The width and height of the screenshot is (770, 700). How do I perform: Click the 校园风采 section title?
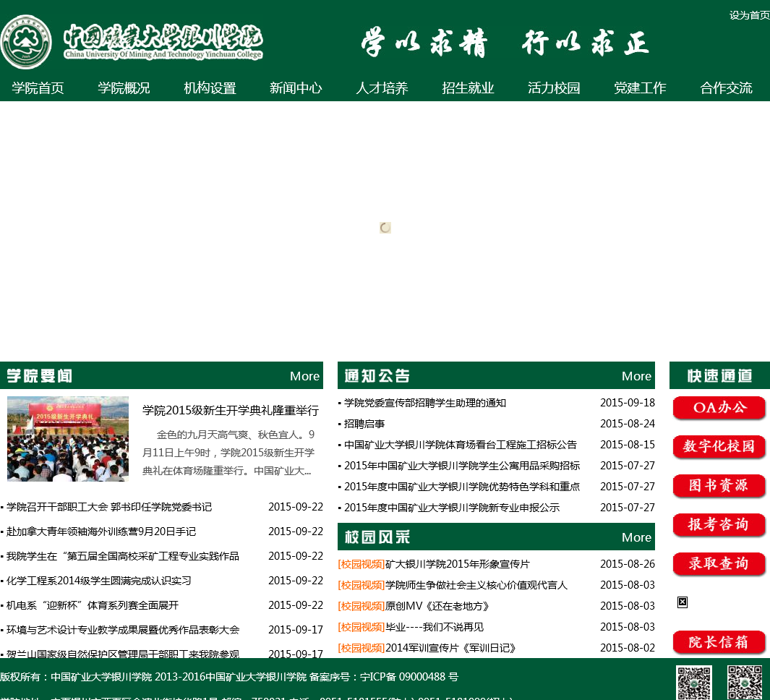click(x=377, y=537)
